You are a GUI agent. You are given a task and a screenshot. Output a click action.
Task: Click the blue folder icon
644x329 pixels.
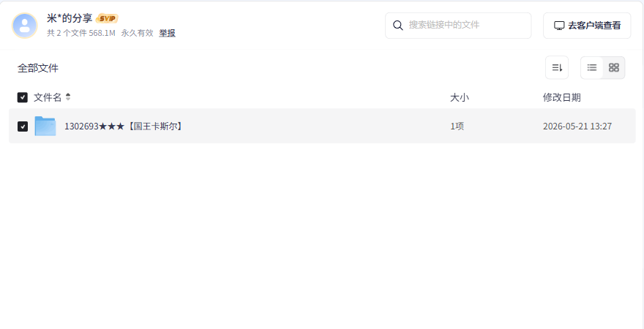(x=45, y=126)
